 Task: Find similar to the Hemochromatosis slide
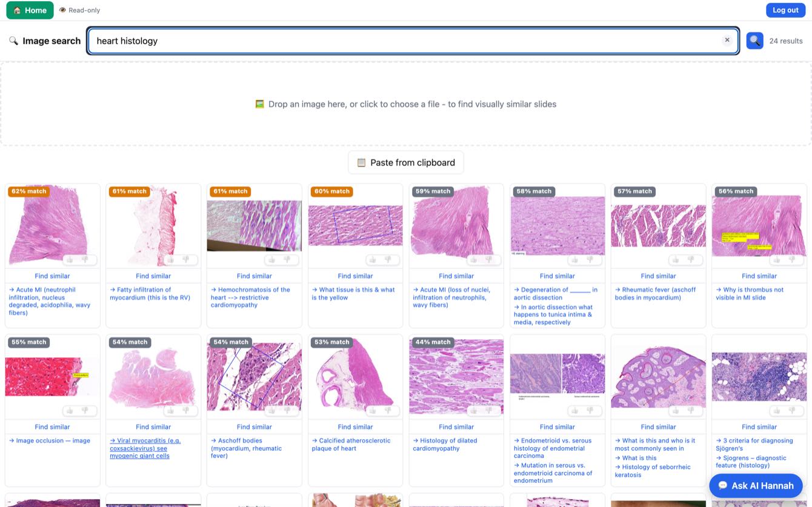255,276
